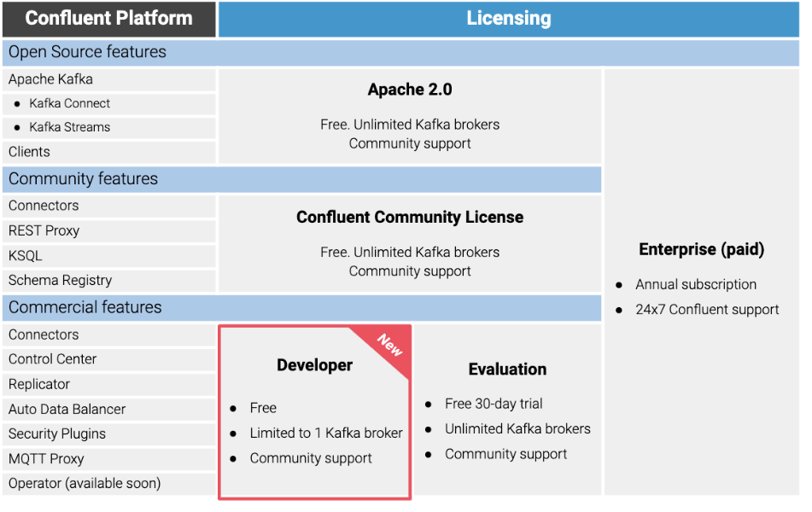
Task: Click the Control Center row
Action: coord(109,359)
